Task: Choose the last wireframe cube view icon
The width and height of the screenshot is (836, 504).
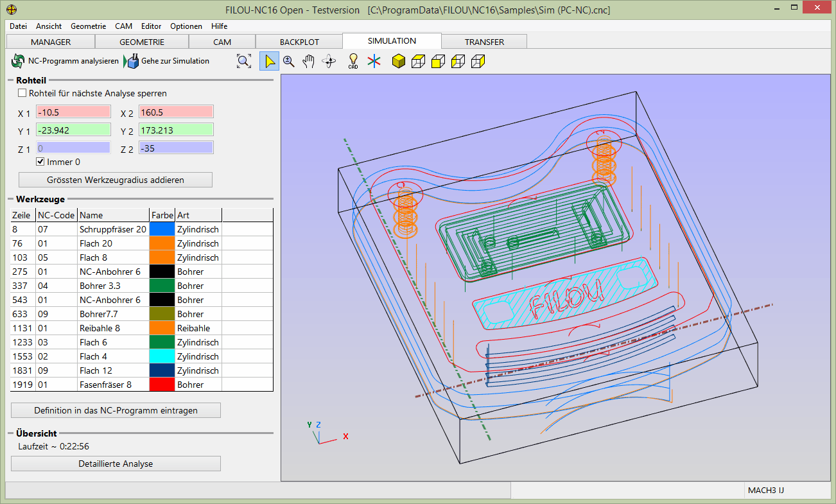Action: tap(478, 62)
